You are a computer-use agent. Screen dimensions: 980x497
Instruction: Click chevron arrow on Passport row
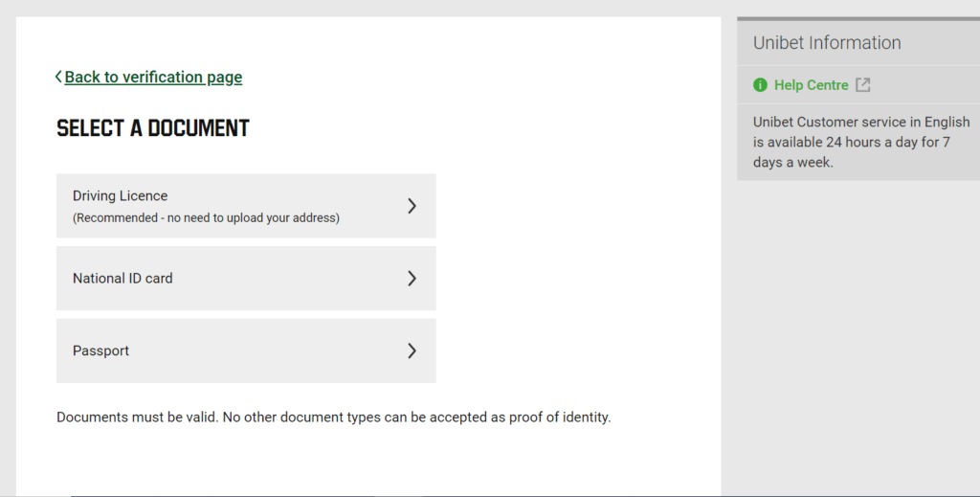(x=412, y=350)
